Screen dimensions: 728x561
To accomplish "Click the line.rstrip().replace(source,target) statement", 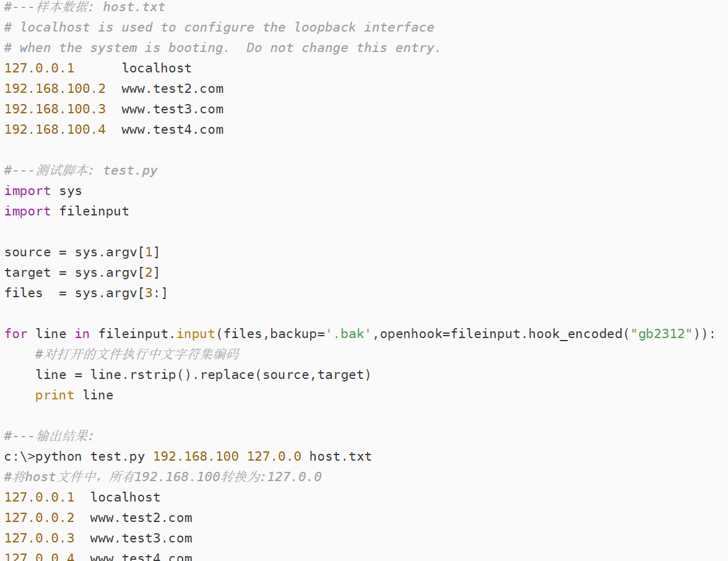I will [x=203, y=375].
